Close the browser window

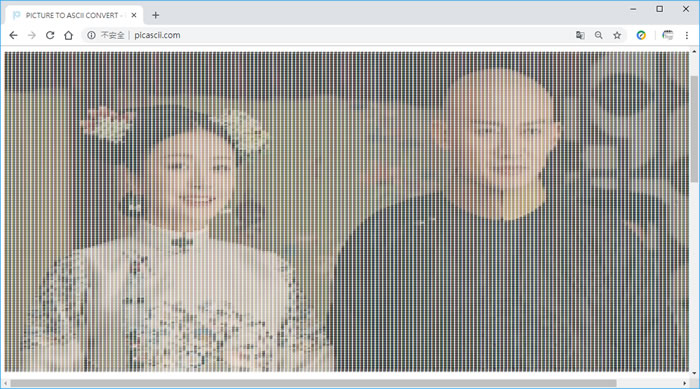tap(686, 9)
